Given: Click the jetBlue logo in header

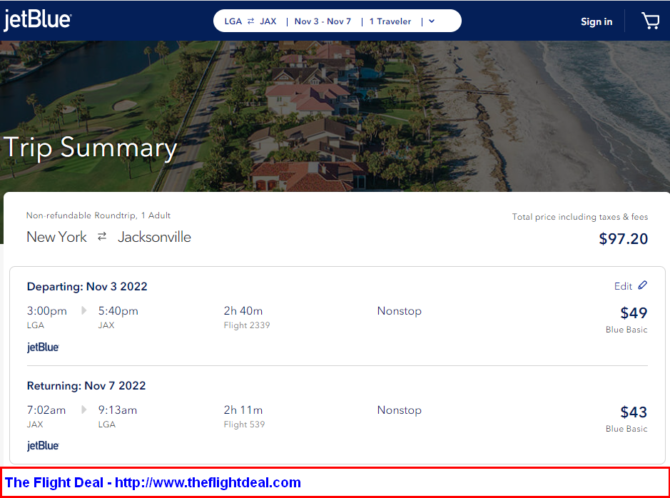Looking at the screenshot, I should pyautogui.click(x=37, y=20).
